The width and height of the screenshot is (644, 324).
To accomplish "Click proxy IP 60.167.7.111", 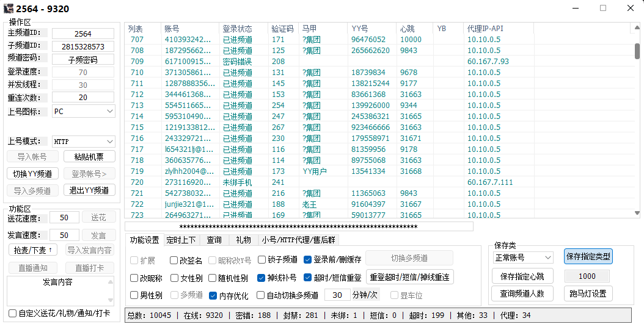I will click(490, 182).
